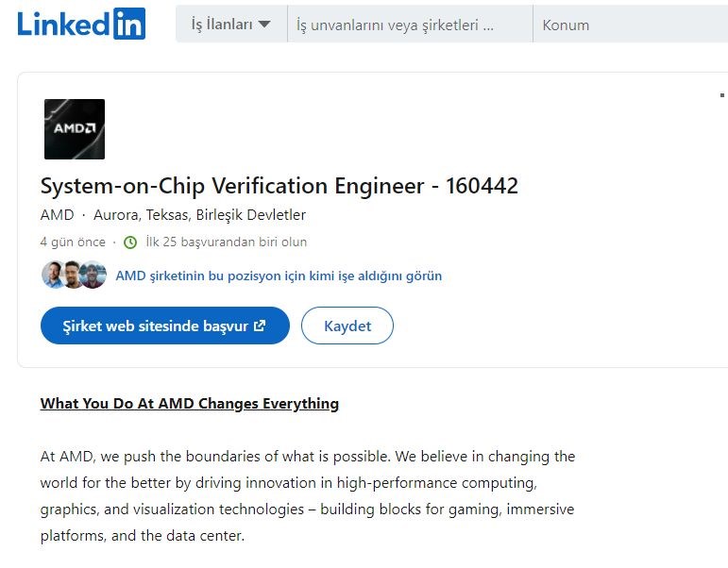Image resolution: width=728 pixels, height=568 pixels.
Task: Click the System-on-Chip Verification Engineer job title
Action: tap(279, 186)
